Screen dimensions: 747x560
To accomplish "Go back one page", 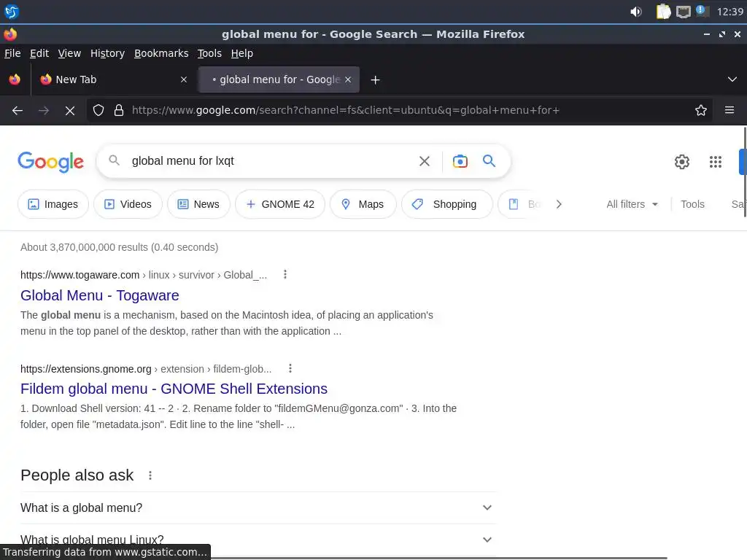I will 18,111.
